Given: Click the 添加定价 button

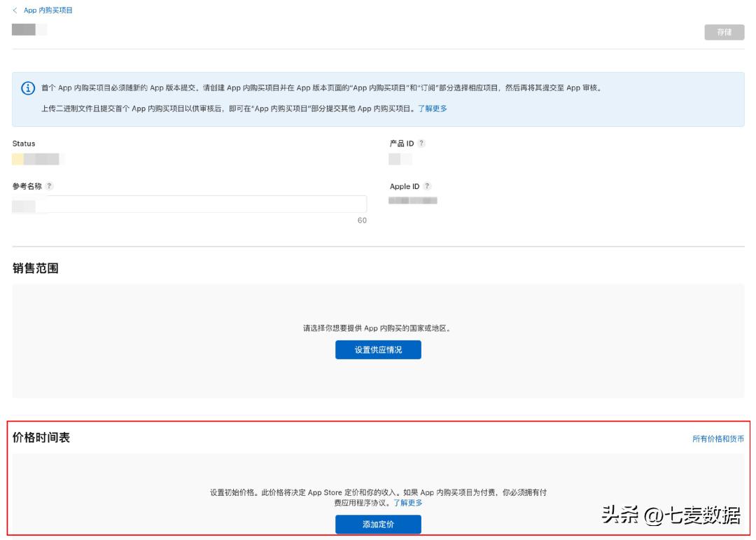Looking at the screenshot, I should tap(378, 524).
